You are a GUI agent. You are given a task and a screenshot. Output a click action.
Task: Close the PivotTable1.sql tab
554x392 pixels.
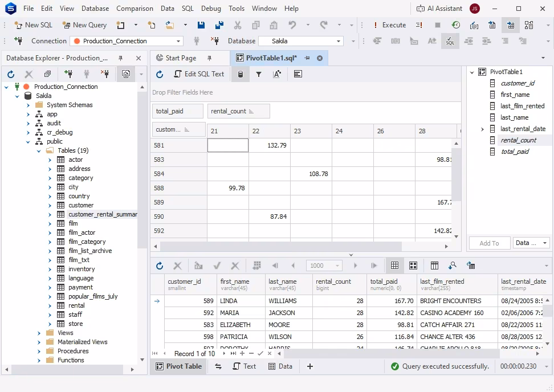pos(320,58)
